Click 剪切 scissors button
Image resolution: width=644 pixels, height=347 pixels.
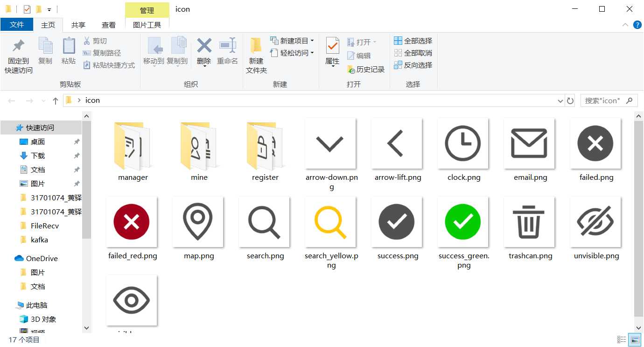click(x=95, y=41)
